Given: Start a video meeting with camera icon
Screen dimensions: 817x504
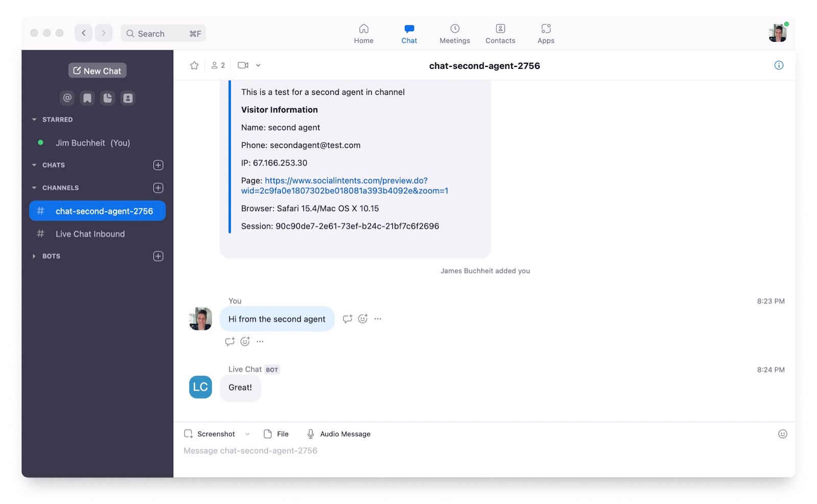Looking at the screenshot, I should point(243,65).
